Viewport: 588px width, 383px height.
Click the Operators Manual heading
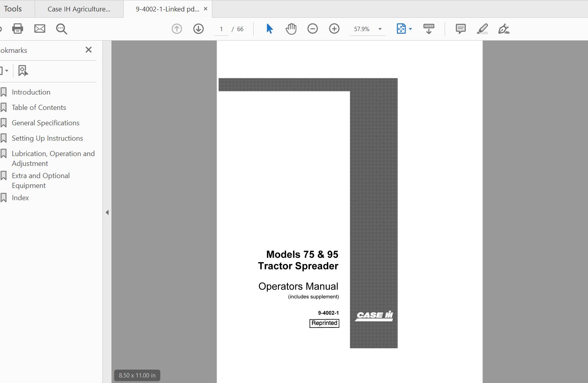(x=298, y=286)
